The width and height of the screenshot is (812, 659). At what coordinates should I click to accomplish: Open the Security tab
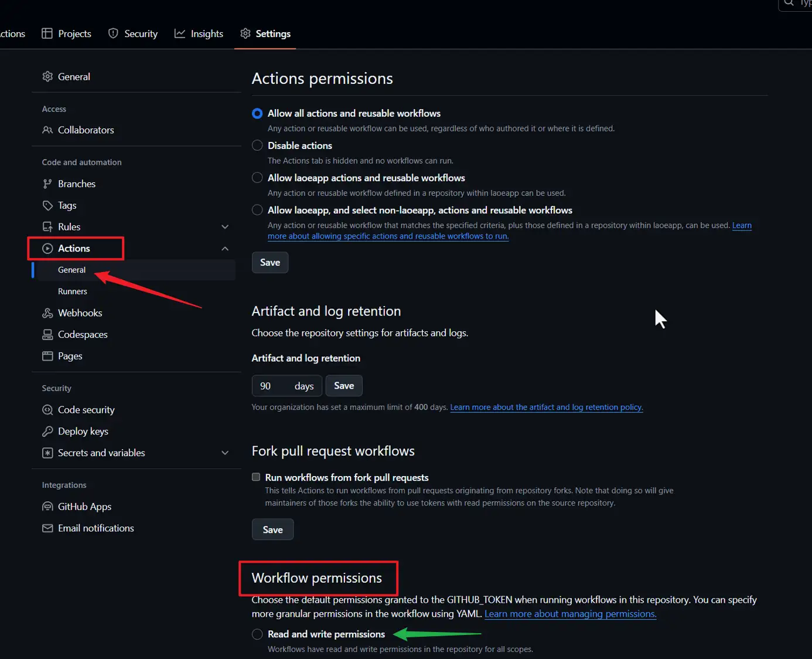[133, 33]
